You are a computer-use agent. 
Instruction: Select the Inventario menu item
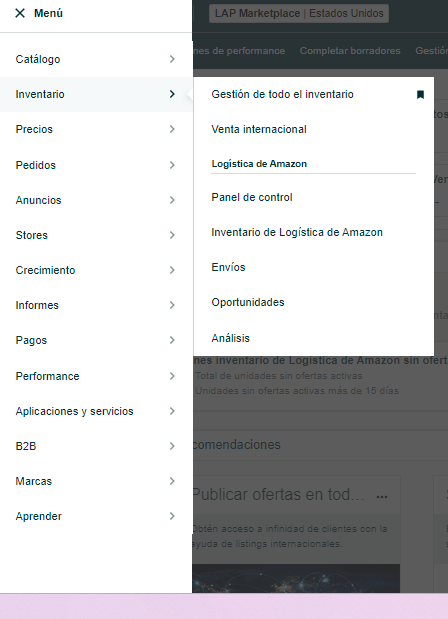click(96, 94)
